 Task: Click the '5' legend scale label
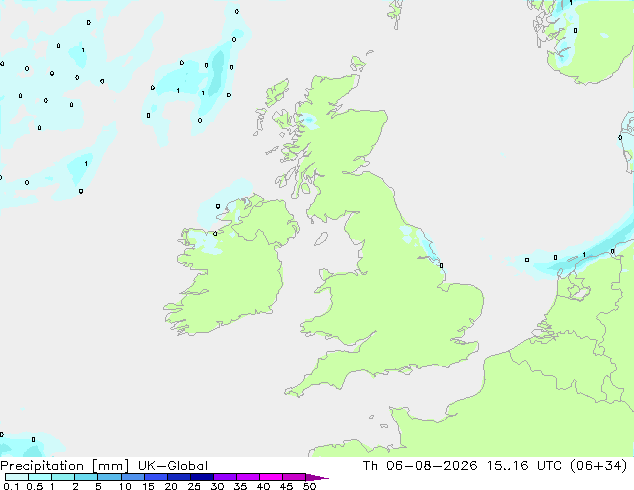pos(98,486)
